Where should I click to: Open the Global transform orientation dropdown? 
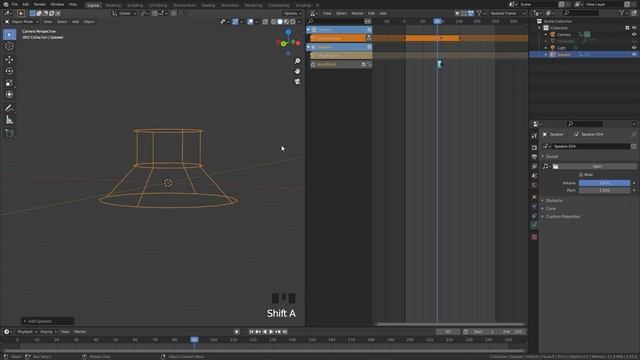coord(124,13)
